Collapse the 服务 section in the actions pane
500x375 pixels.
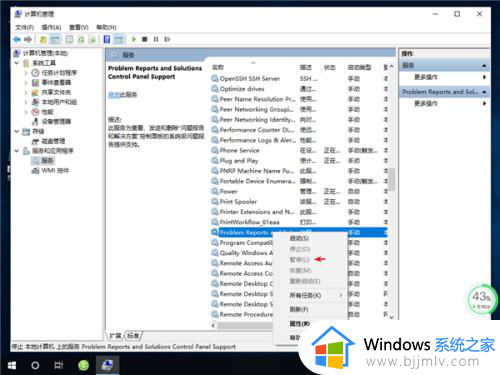pos(484,66)
